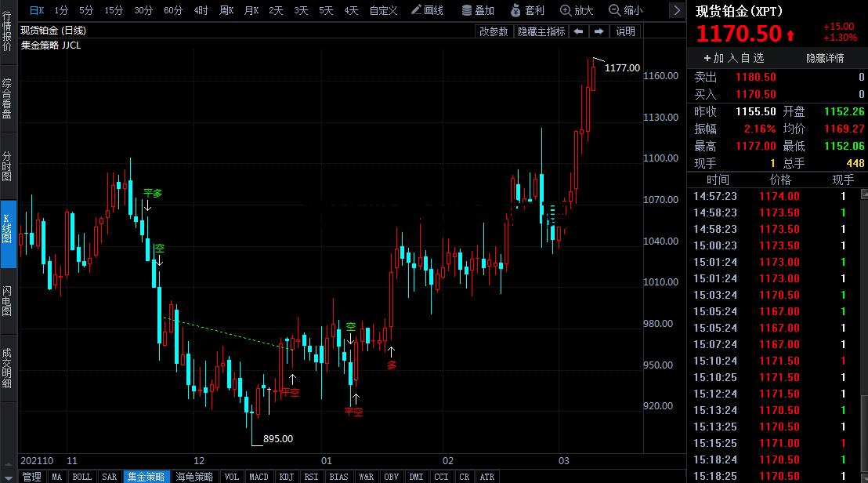Screen dimensions: 868x483
Task: Click the 买入 price 1170.50
Action: (x=756, y=94)
